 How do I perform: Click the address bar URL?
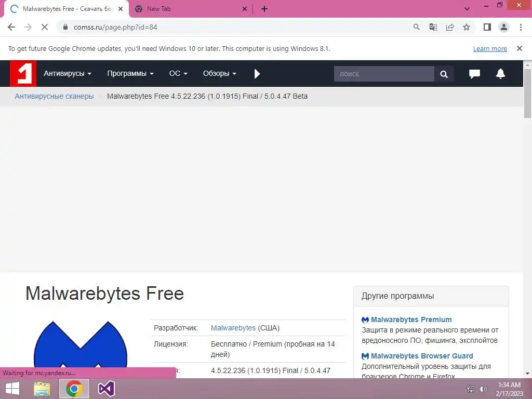coord(115,27)
